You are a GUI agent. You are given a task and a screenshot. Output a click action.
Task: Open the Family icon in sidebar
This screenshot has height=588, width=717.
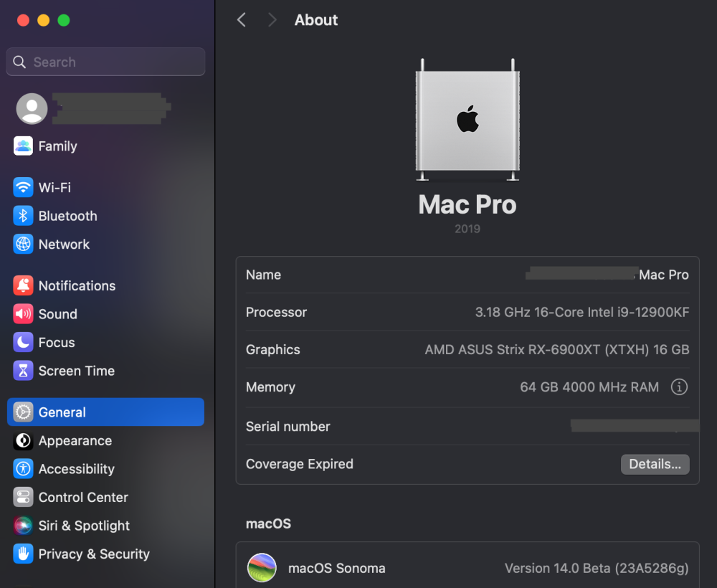coord(23,146)
